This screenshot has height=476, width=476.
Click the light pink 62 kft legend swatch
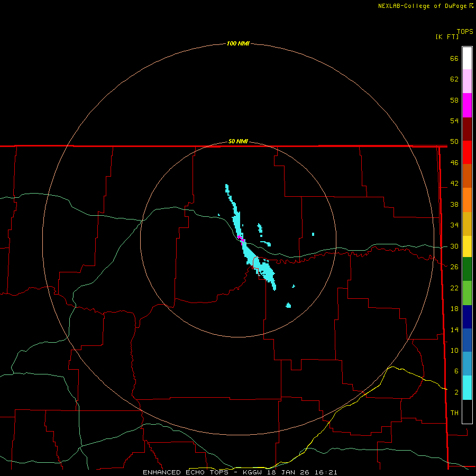[467, 81]
